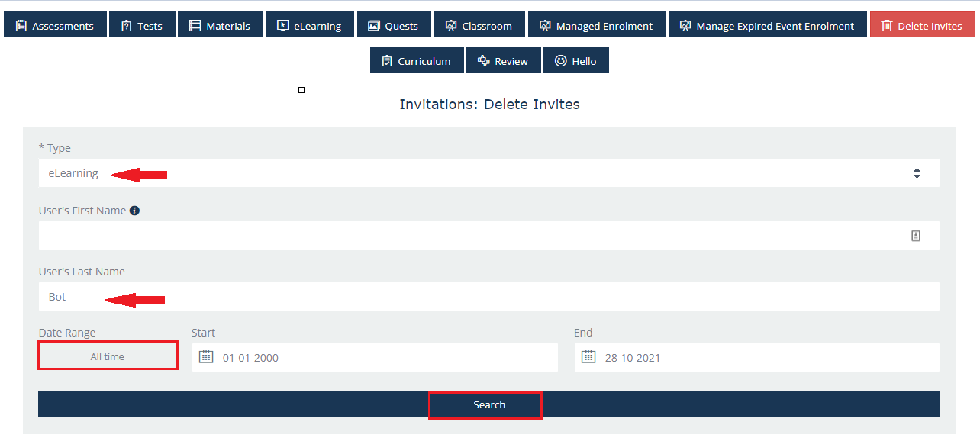
Task: Click the clipboard icon on Curriculum tab
Action: (387, 61)
